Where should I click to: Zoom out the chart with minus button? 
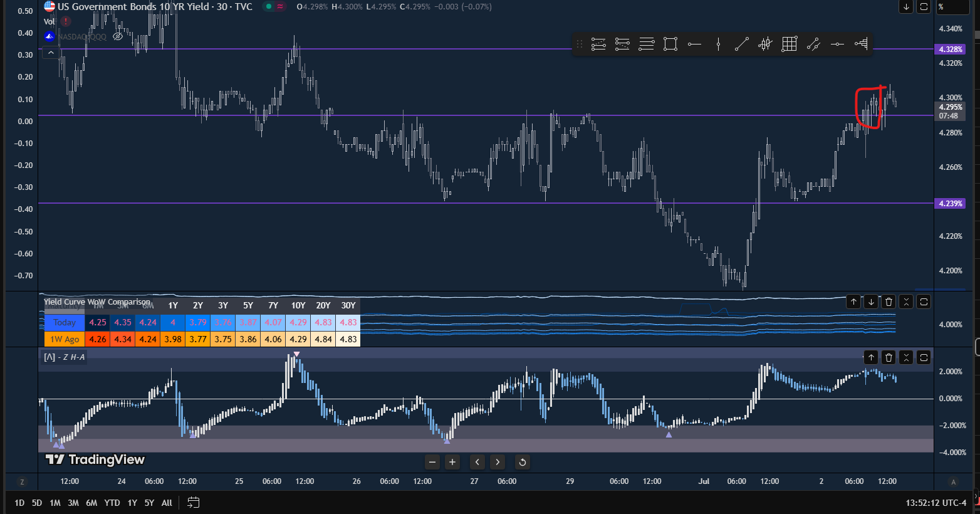[x=432, y=462]
